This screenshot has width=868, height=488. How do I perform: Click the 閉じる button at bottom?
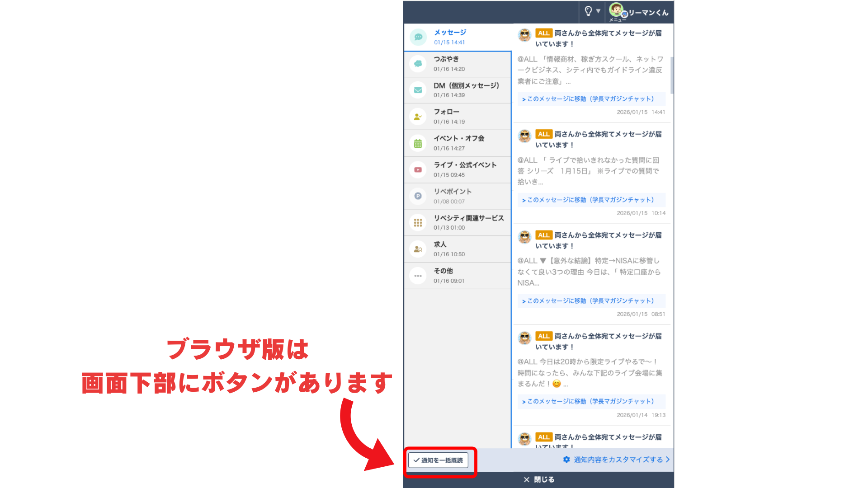[x=538, y=479]
